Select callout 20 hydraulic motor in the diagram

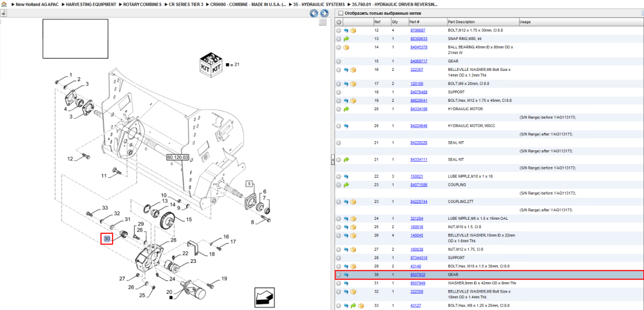pos(169,291)
